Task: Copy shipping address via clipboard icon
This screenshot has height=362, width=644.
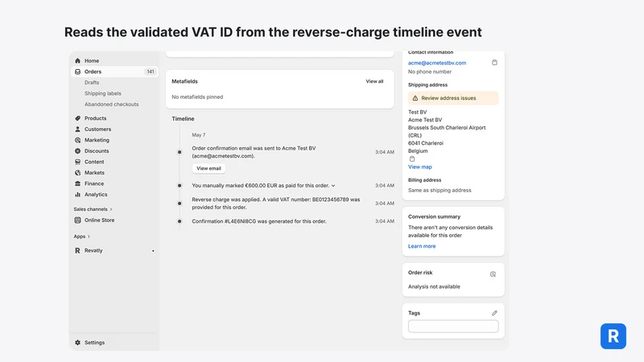Action: tap(412, 158)
